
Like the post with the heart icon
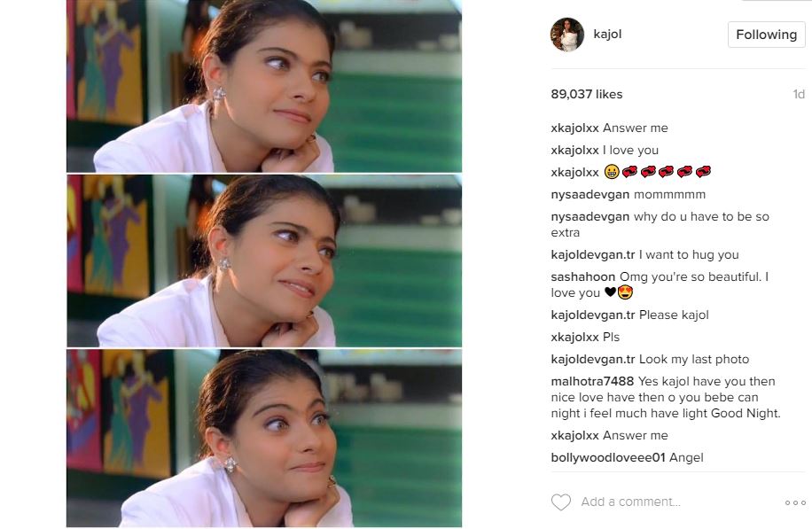click(x=561, y=502)
